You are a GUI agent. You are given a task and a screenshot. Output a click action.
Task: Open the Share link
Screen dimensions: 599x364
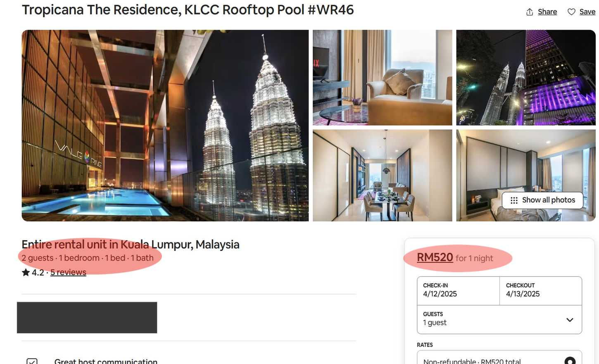[x=547, y=12]
